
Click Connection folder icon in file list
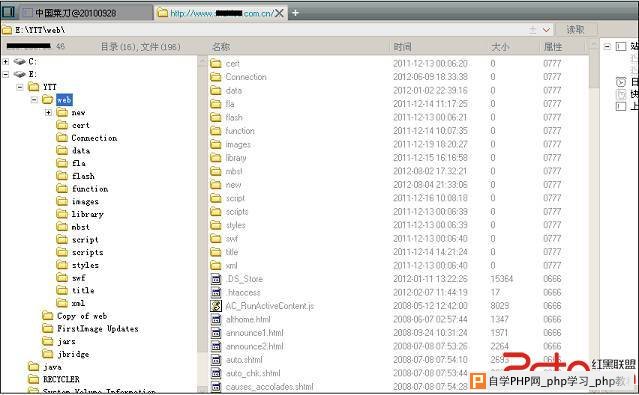click(216, 77)
